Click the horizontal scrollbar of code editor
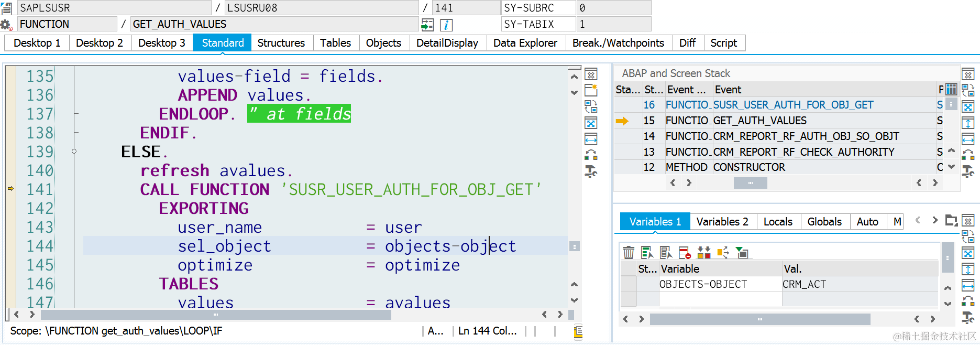Screen dimensions: 980x345 [x=216, y=315]
